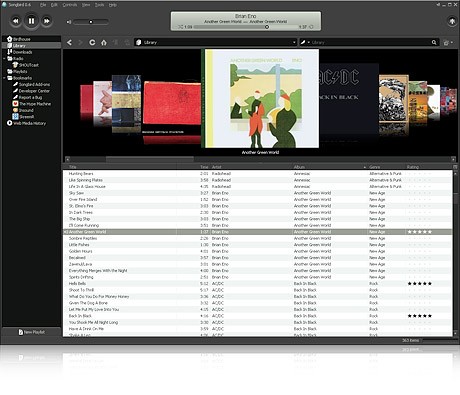Toggle shuffle icon in the now-playing display
This screenshot has height=395, width=460.
pyautogui.click(x=180, y=27)
